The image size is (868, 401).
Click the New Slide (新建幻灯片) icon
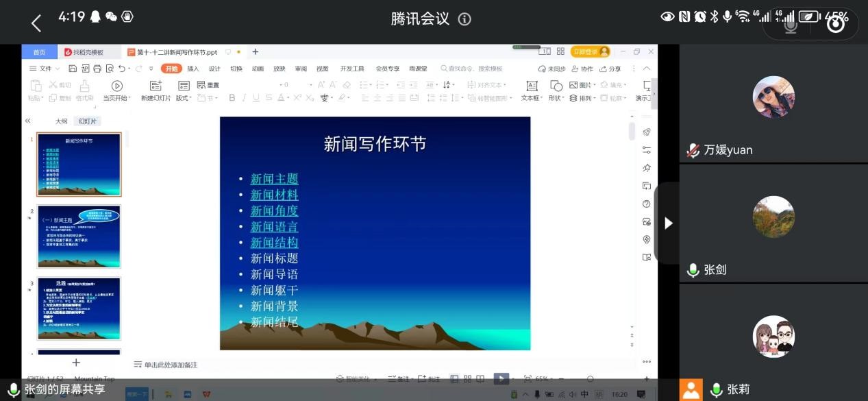[x=156, y=86]
